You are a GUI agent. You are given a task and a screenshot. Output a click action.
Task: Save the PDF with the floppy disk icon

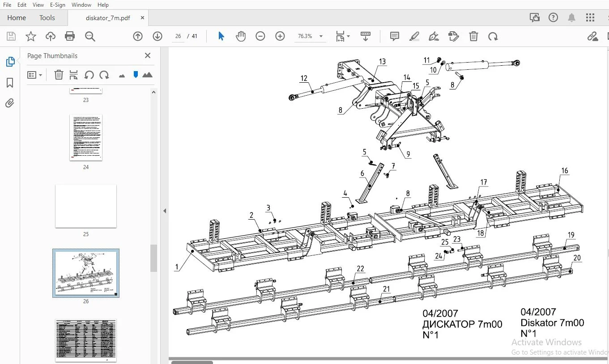pyautogui.click(x=11, y=36)
